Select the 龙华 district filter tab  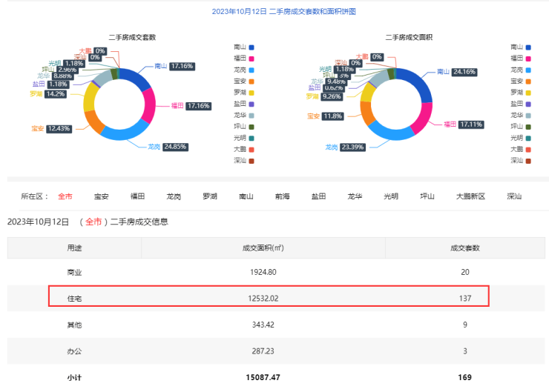click(x=355, y=196)
